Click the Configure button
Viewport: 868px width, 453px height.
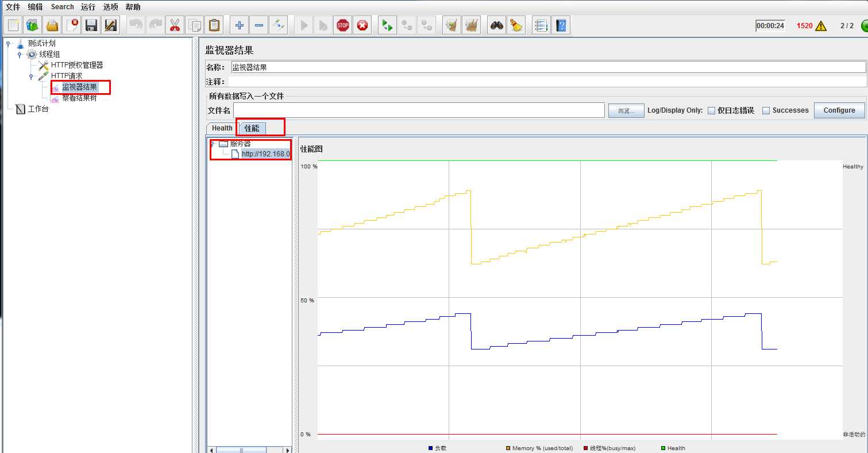point(839,110)
